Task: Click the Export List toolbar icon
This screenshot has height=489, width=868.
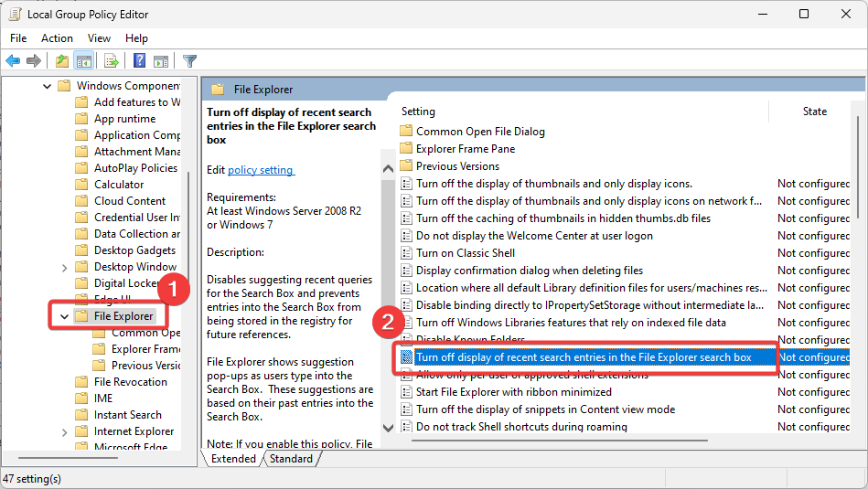Action: [x=112, y=61]
